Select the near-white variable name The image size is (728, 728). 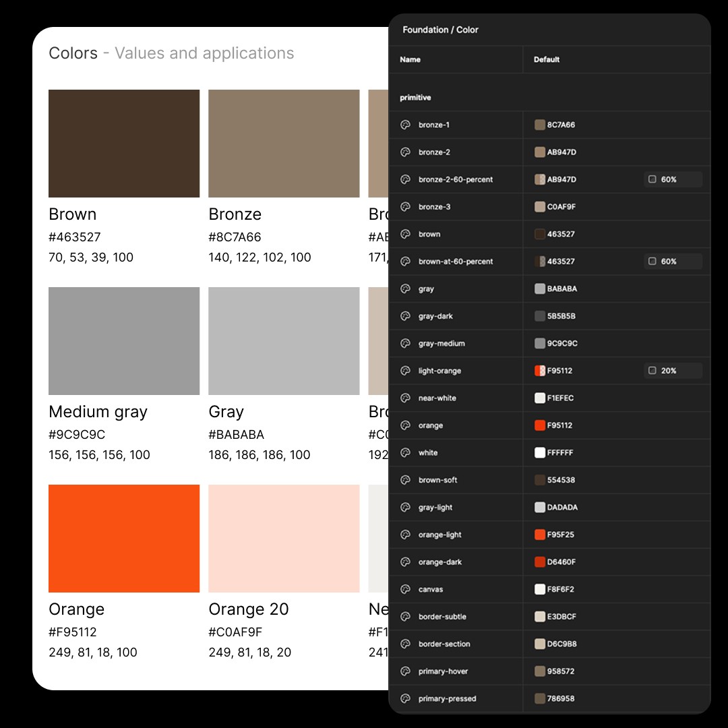[x=437, y=398]
